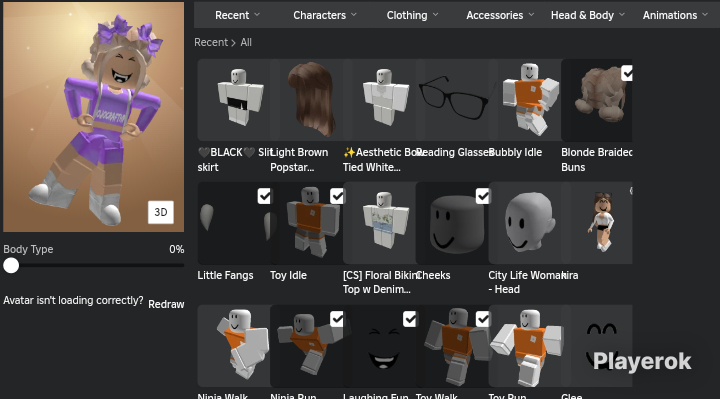The width and height of the screenshot is (720, 399).
Task: Click the Blonde Braided Buns label
Action: 596,160
